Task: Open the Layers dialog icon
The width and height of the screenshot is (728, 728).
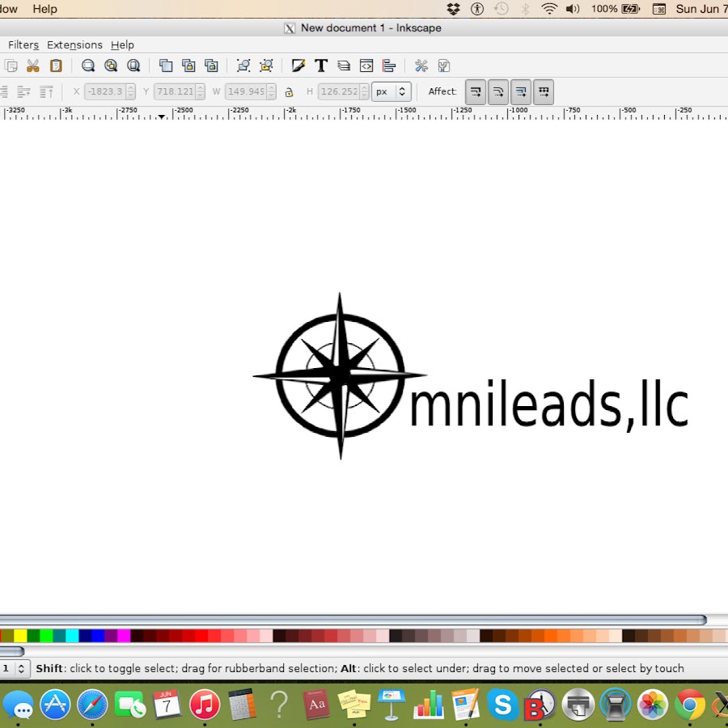Action: (344, 66)
